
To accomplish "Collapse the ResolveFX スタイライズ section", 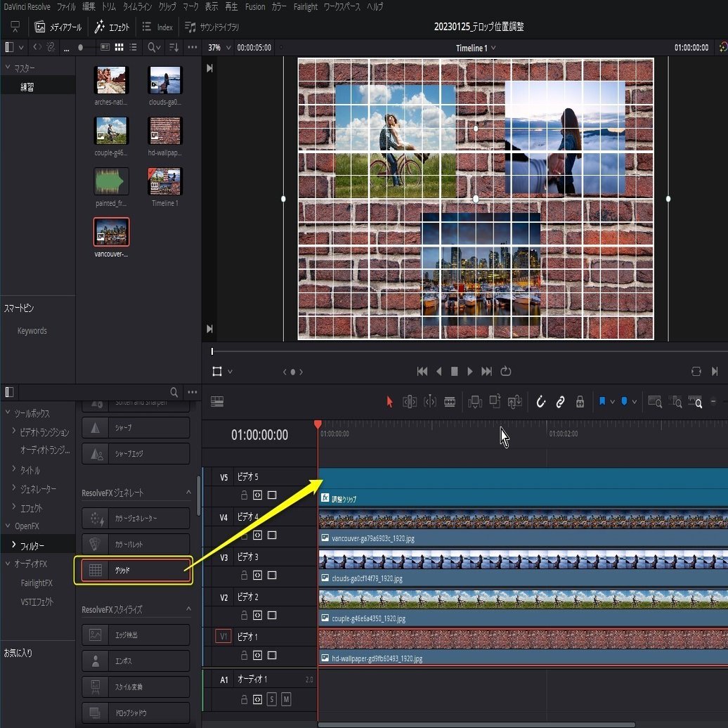I will (188, 609).
